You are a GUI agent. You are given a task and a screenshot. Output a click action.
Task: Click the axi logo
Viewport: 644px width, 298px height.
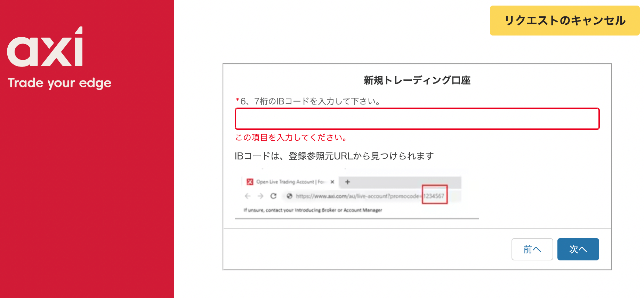tap(45, 47)
